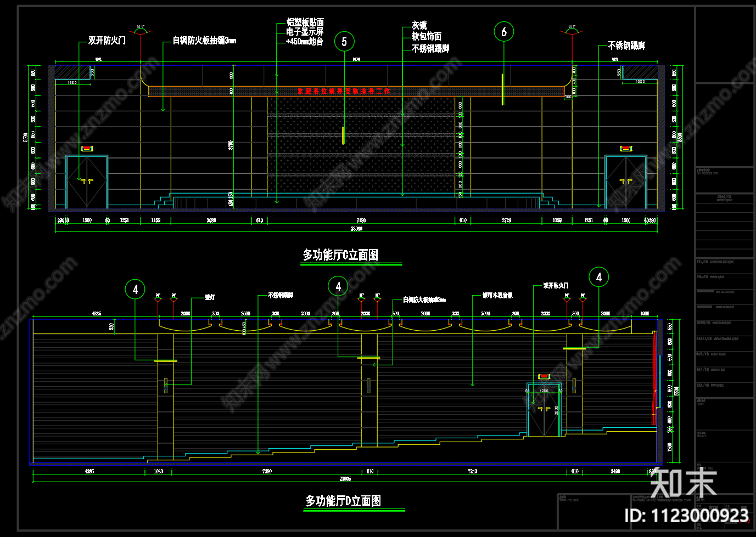Select 不锈钢踢脚 label at top right corner
The image size is (756, 537).
(x=626, y=46)
